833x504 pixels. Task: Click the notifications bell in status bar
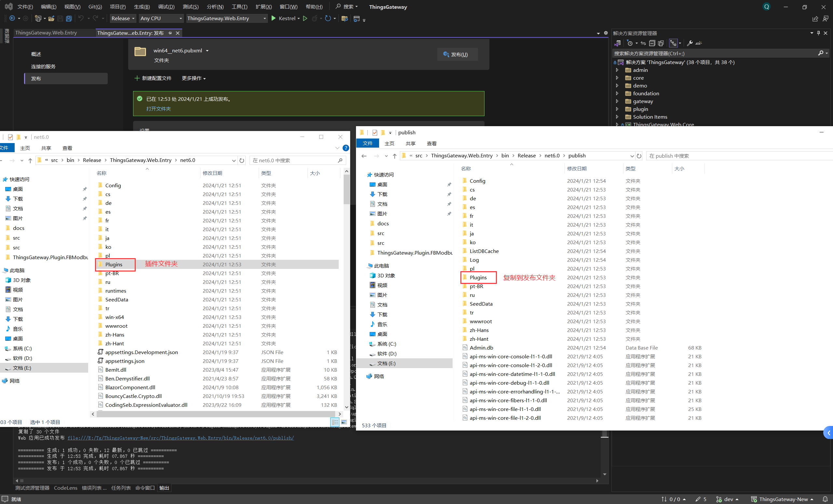pos(825,499)
